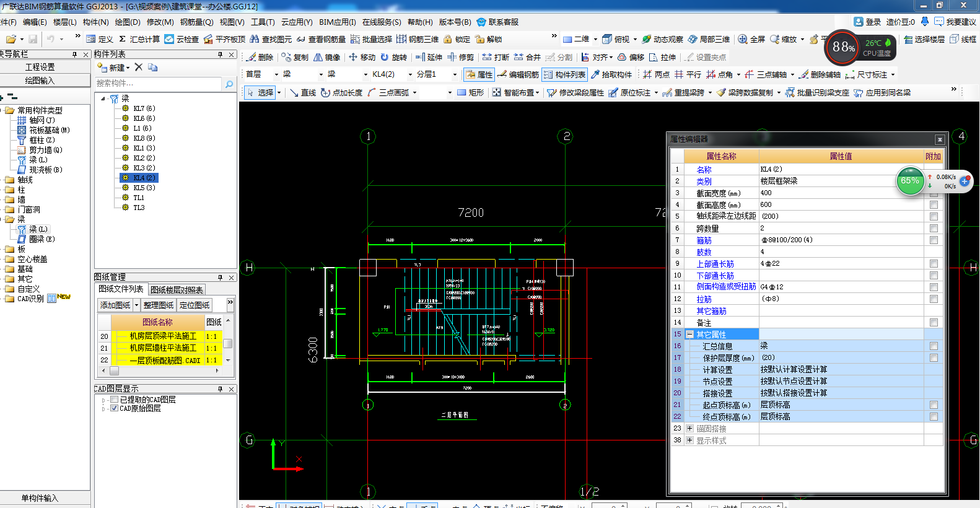This screenshot has width=980, height=508.
Task: Open the 首层 floor dropdown
Action: pos(276,74)
